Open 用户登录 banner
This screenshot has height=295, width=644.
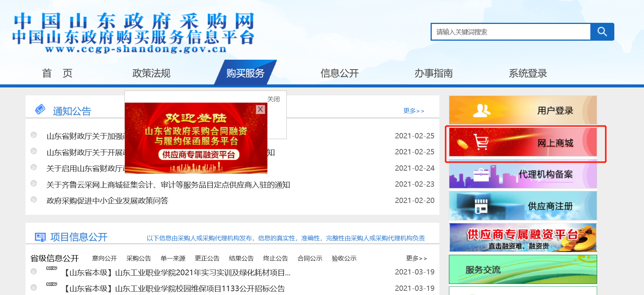point(523,110)
